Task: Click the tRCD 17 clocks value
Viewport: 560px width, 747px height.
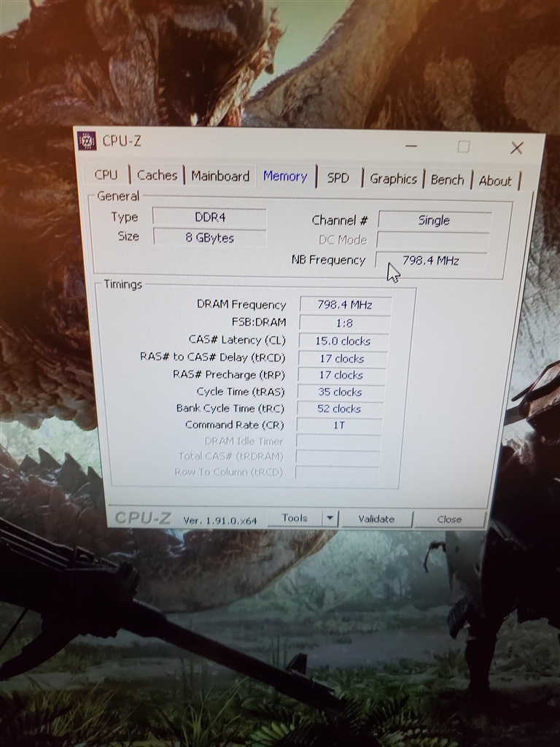Action: (342, 359)
